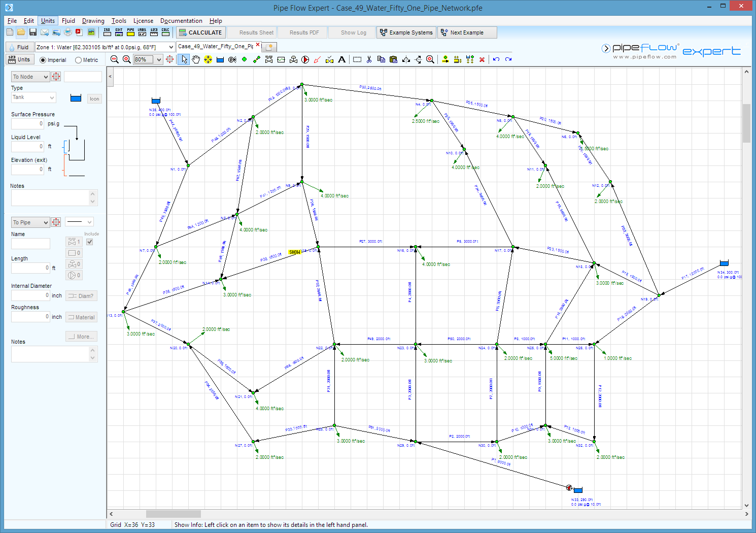Click the More... button
The height and width of the screenshot is (533, 756).
pos(81,337)
